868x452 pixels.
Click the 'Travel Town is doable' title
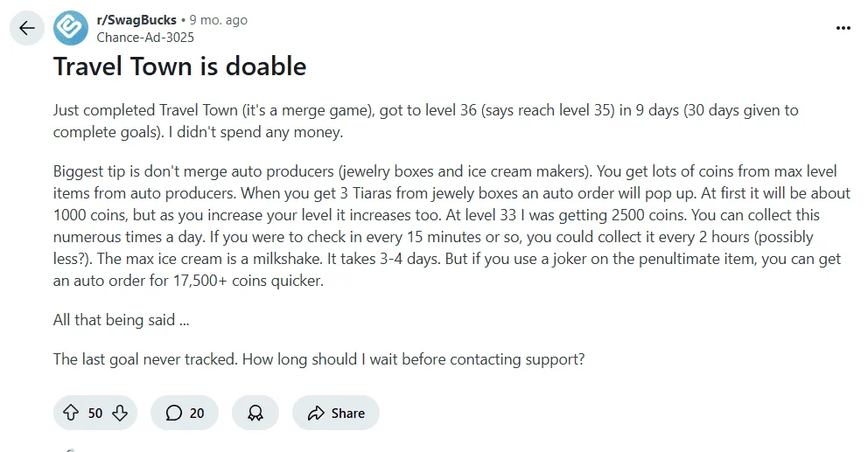(179, 66)
